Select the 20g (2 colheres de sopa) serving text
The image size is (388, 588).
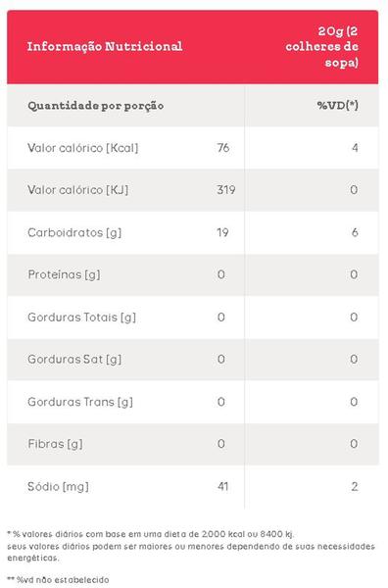click(322, 46)
